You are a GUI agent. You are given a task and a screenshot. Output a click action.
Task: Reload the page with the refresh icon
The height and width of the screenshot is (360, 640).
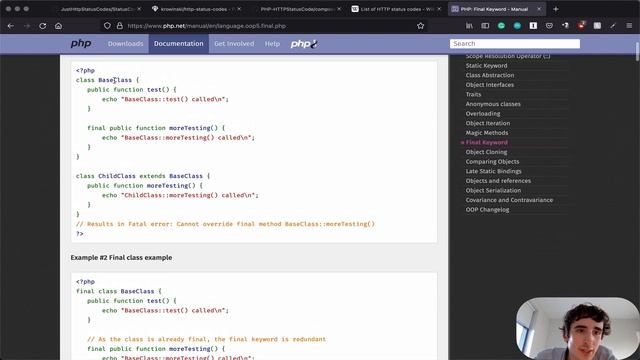[x=42, y=26]
